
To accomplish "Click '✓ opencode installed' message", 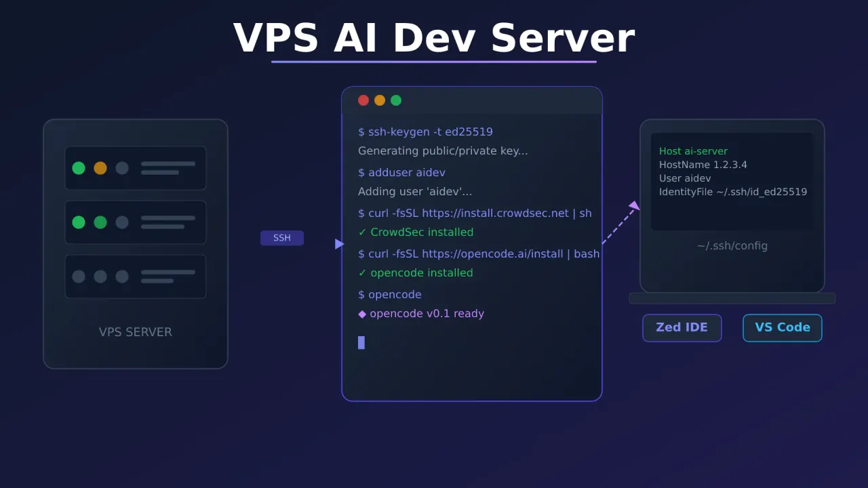I will [416, 273].
